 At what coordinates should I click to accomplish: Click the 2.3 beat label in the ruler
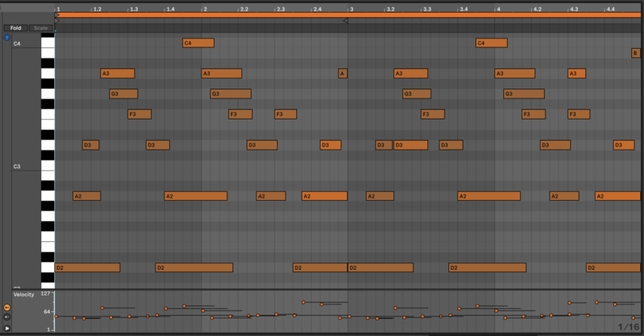coord(281,9)
